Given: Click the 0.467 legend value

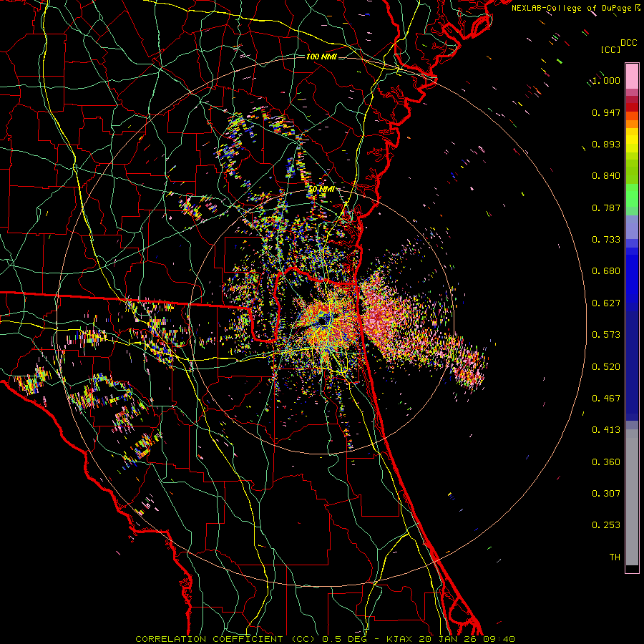Looking at the screenshot, I should [606, 399].
